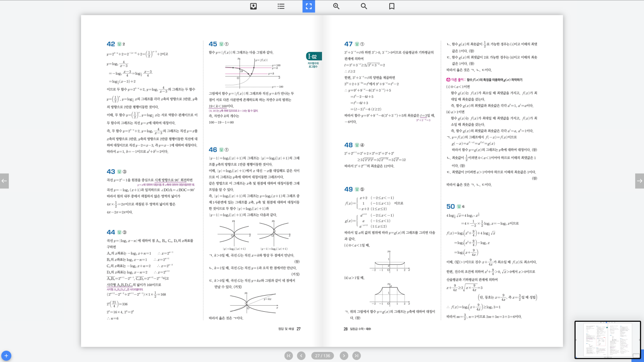Click the answer icon beside problem 50

coord(459,207)
